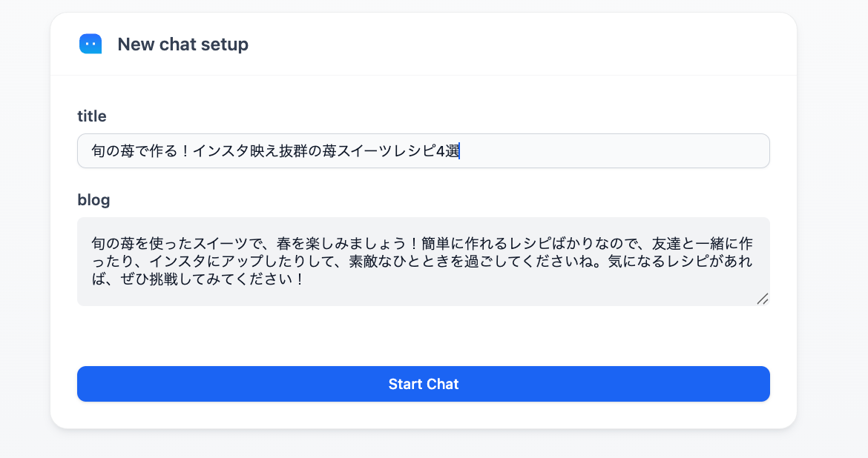The height and width of the screenshot is (458, 868).
Task: Click the "blog" field label
Action: pyautogui.click(x=93, y=199)
